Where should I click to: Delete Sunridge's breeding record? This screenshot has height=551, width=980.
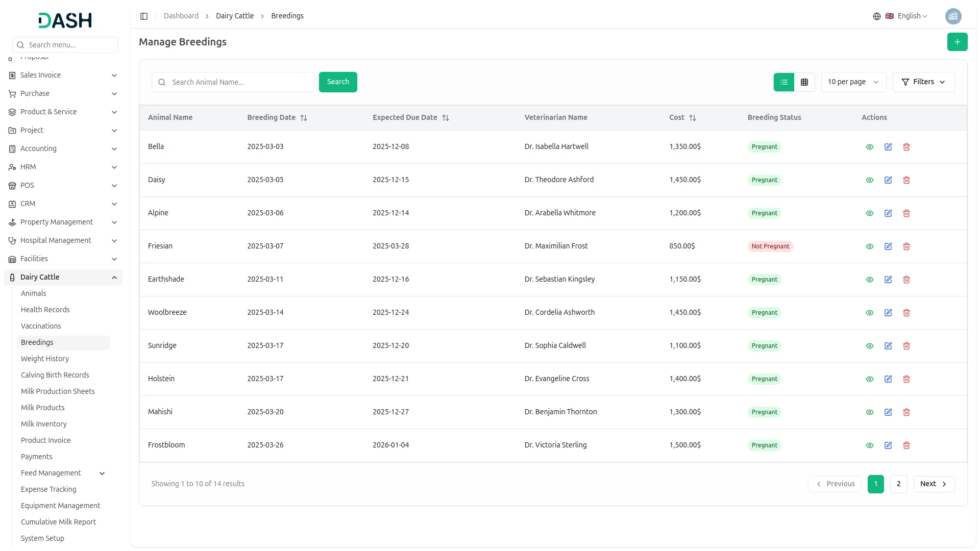tap(906, 346)
